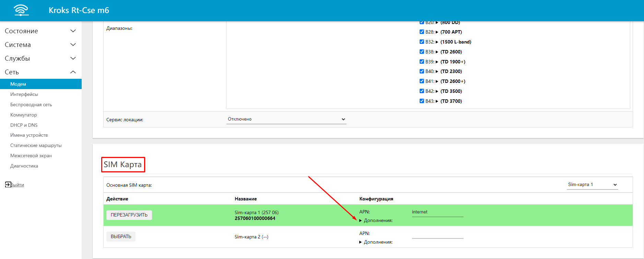Open the Беспроводная сеть page
Screen dimensions: 644x259
pyautogui.click(x=31, y=104)
